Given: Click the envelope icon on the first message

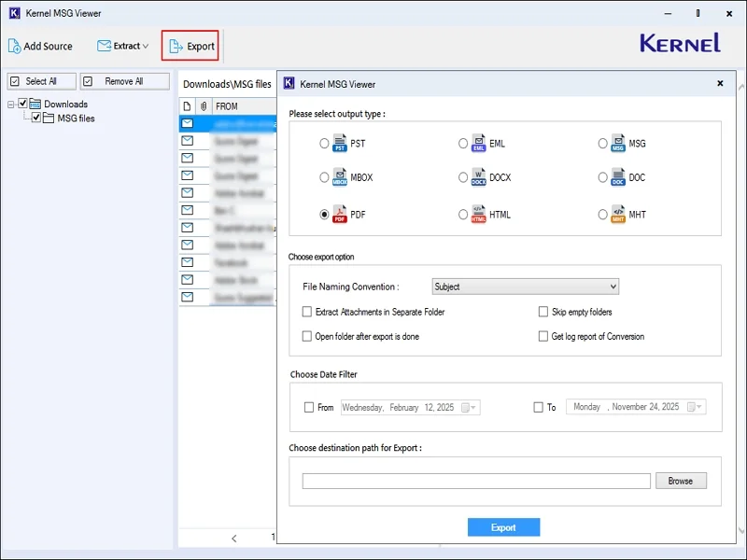Looking at the screenshot, I should pos(189,123).
